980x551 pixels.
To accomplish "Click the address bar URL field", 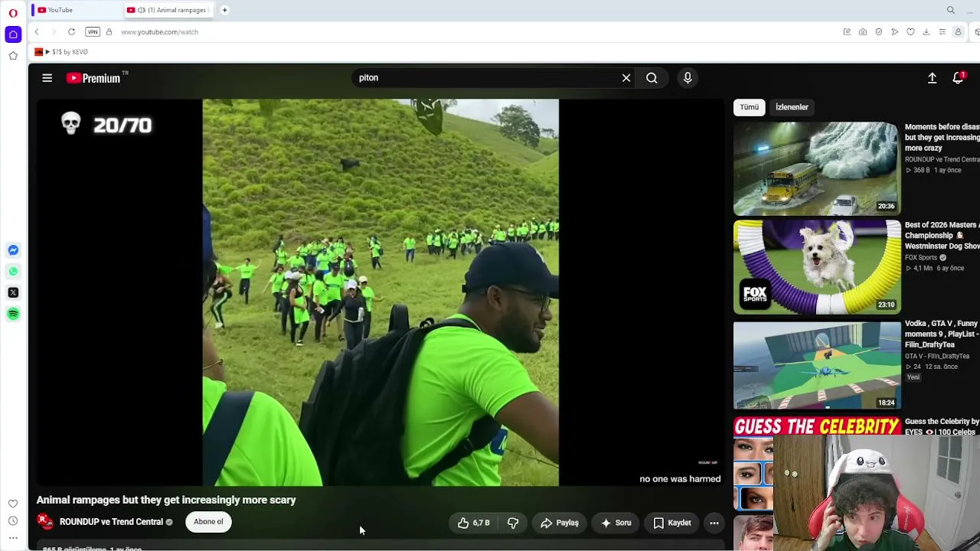I will 475,32.
